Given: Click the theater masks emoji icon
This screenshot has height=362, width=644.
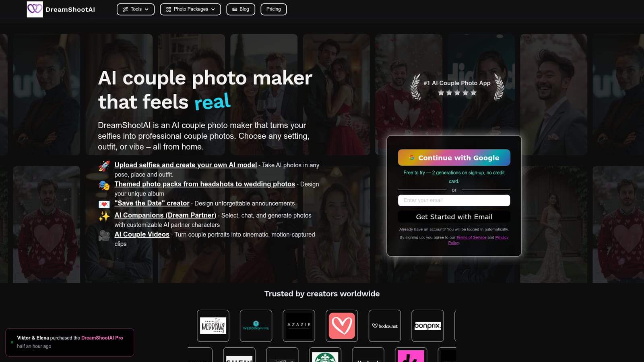Looking at the screenshot, I should 104,185.
